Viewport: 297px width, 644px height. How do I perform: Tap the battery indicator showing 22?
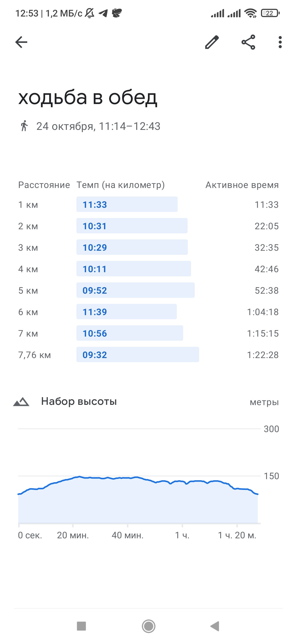point(270,13)
